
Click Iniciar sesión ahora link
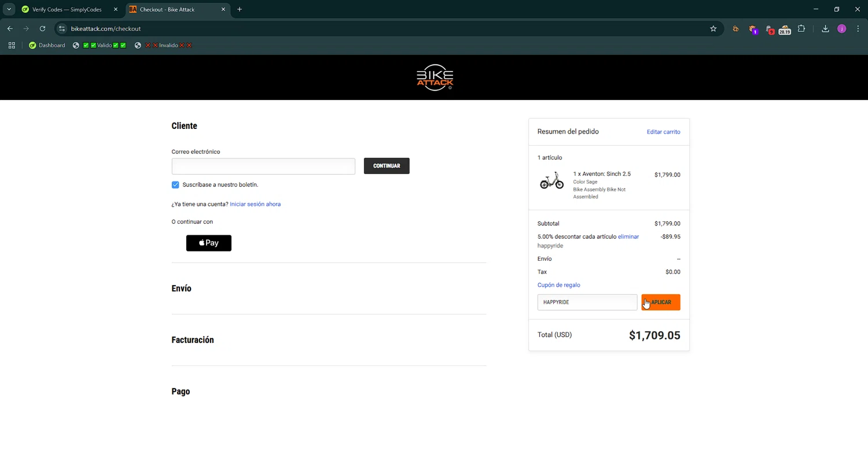pos(255,204)
